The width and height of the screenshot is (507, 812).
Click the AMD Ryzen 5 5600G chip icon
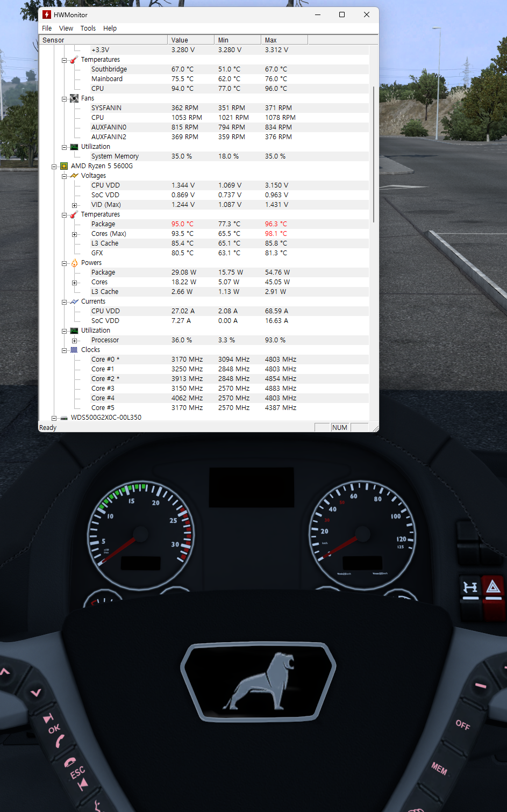click(x=64, y=166)
